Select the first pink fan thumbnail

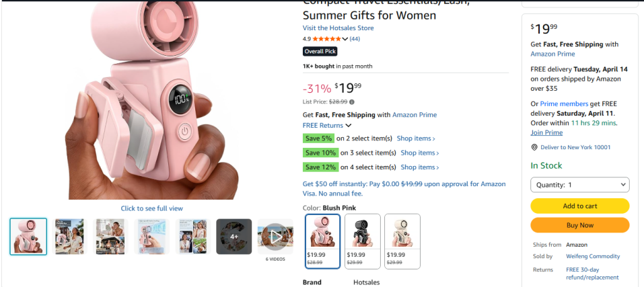[x=28, y=237]
